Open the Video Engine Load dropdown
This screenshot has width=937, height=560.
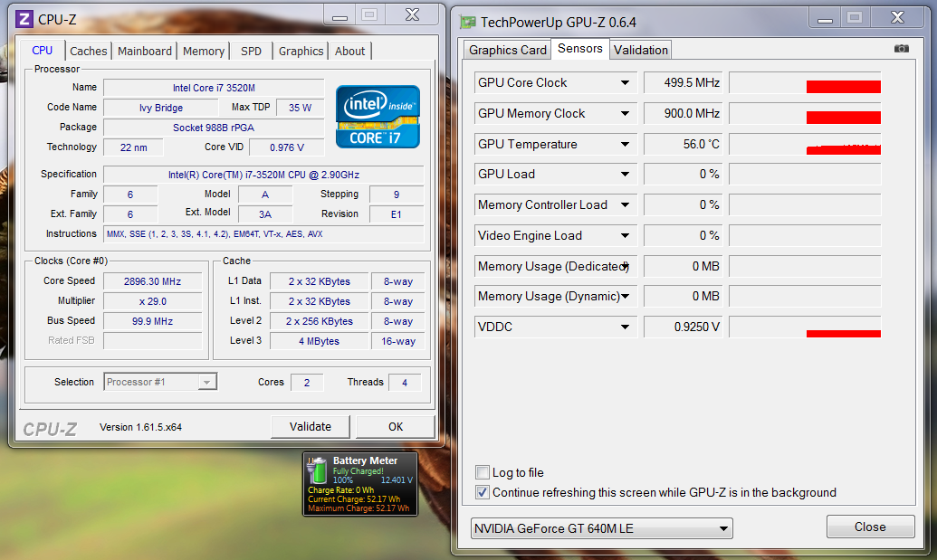[625, 235]
